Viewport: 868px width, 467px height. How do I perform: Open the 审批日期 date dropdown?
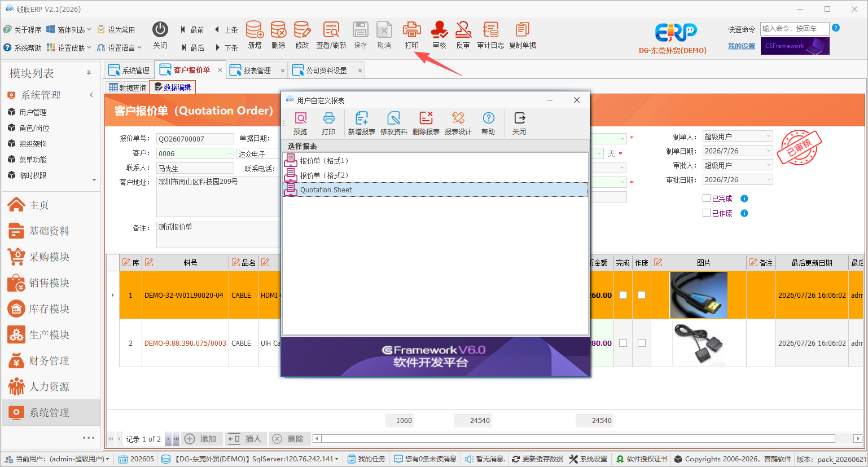(768, 180)
